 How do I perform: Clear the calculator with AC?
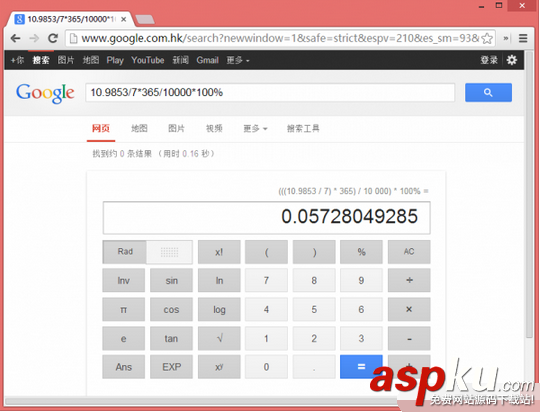point(409,252)
